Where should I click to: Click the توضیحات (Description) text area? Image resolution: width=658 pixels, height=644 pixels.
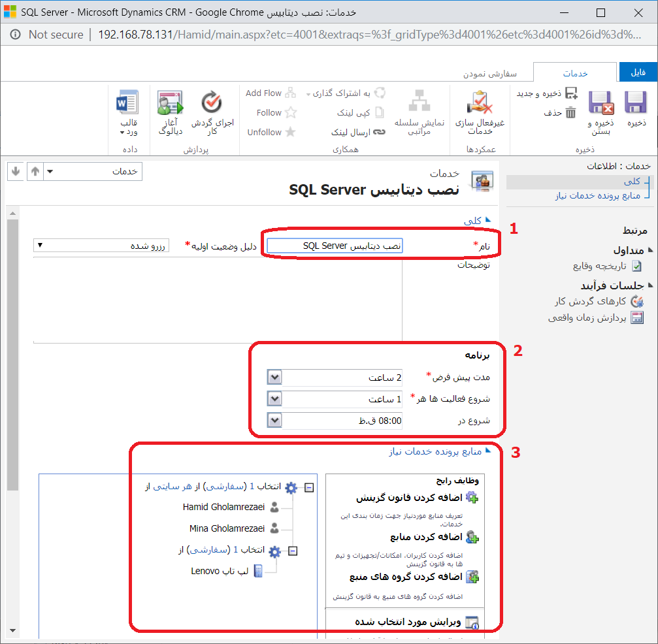(218, 300)
